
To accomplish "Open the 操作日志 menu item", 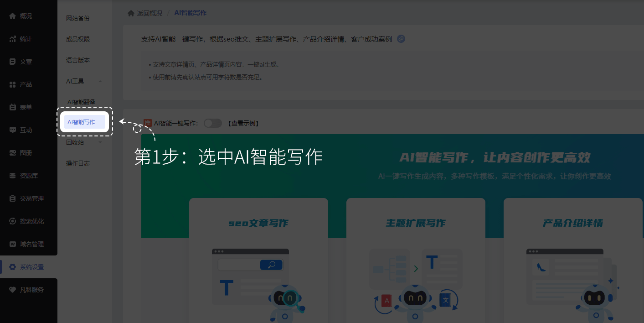I will coord(78,163).
